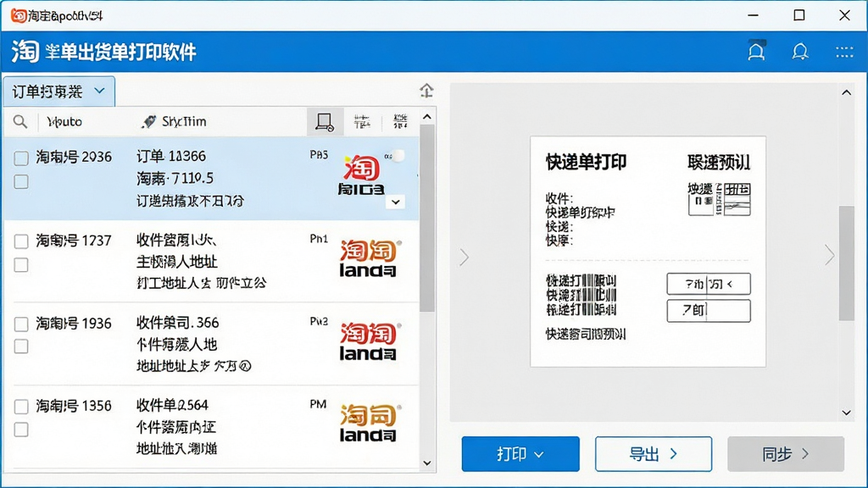The height and width of the screenshot is (488, 868).
Task: Open the more options dots in the header
Action: click(x=844, y=52)
